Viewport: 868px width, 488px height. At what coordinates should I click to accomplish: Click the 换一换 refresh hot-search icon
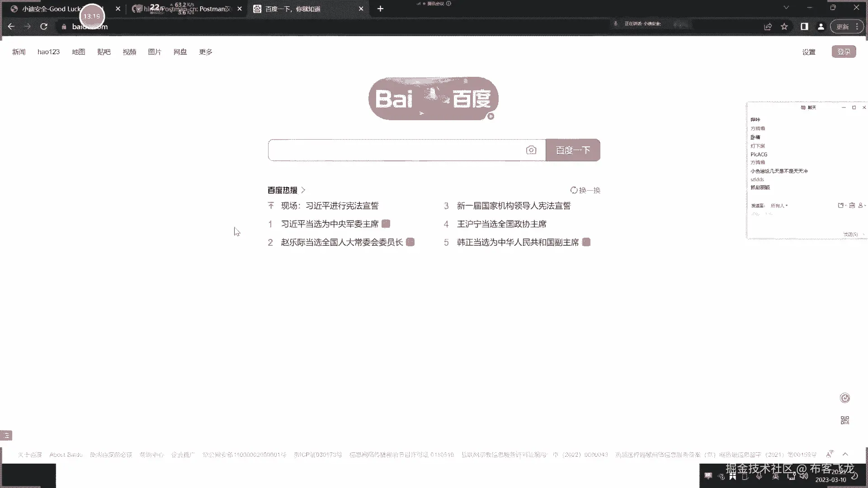[574, 190]
